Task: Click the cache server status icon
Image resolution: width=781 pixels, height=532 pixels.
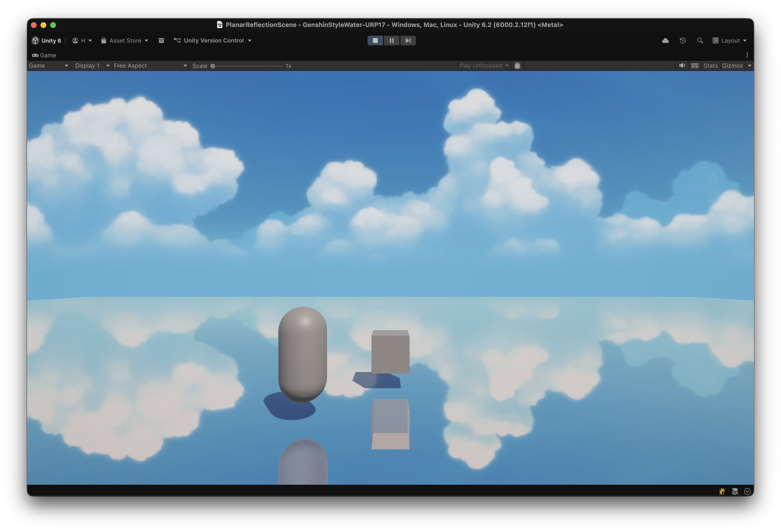Action: (x=735, y=491)
